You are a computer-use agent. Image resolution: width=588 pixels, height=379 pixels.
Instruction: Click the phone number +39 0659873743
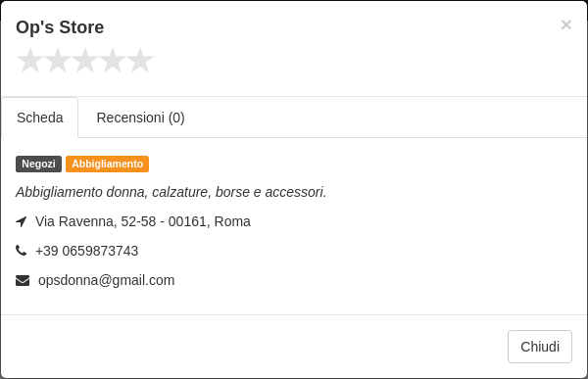(86, 251)
